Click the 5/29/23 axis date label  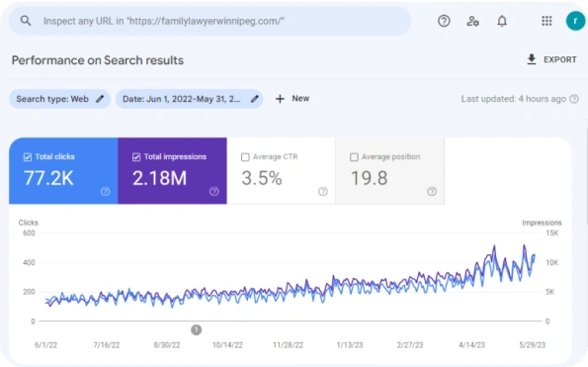tap(532, 345)
